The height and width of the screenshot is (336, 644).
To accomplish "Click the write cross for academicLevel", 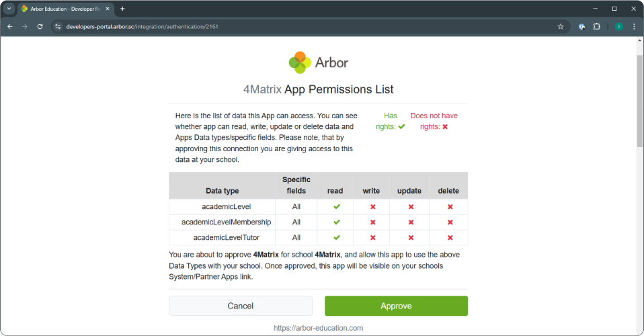I will tap(373, 206).
